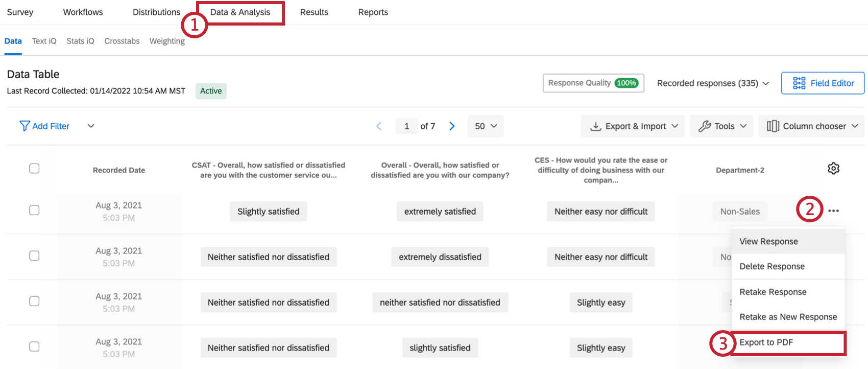Check the fourth response row checkbox
Viewport: 868px width, 369px height.
pyautogui.click(x=34, y=347)
